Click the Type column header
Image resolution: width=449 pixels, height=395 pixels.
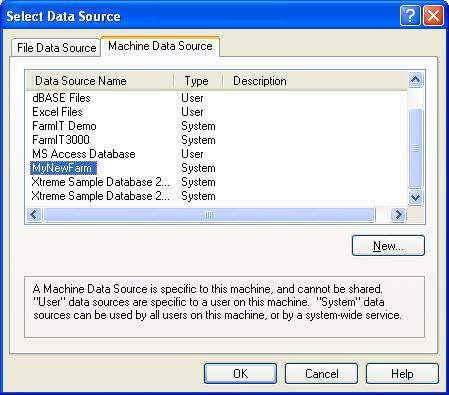coord(198,81)
